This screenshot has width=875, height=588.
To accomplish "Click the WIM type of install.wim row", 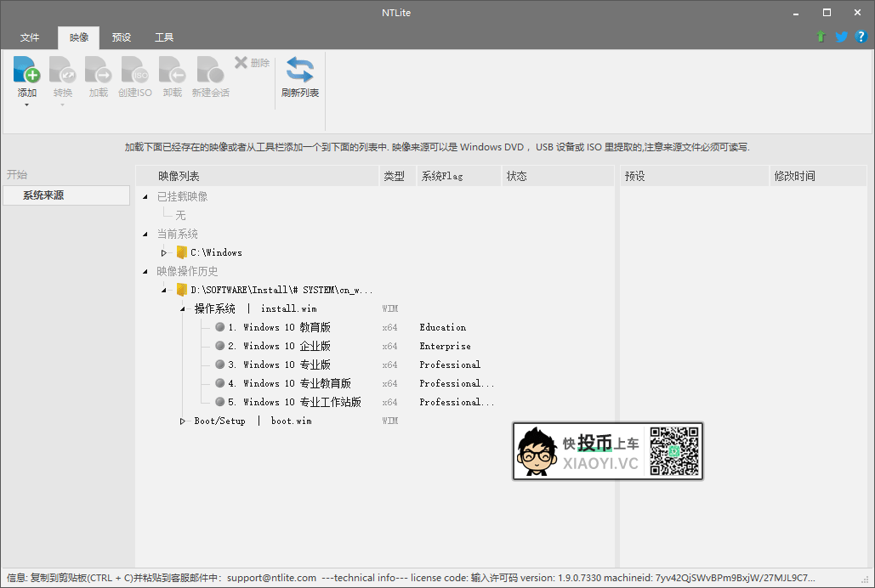I will coord(390,308).
